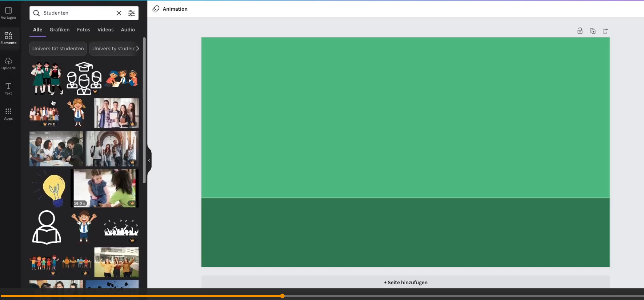This screenshot has height=300, width=644.
Task: Open the Videos tab
Action: [x=106, y=30]
